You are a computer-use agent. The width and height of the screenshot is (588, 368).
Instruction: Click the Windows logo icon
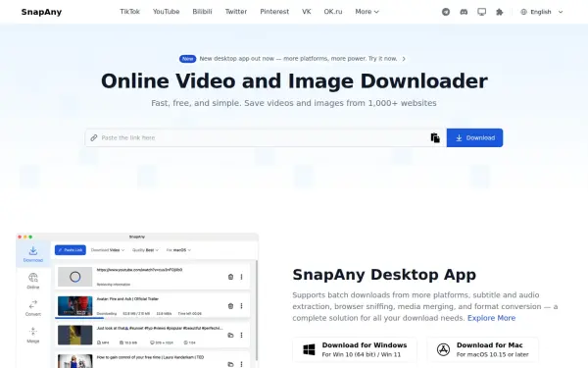[309, 349]
